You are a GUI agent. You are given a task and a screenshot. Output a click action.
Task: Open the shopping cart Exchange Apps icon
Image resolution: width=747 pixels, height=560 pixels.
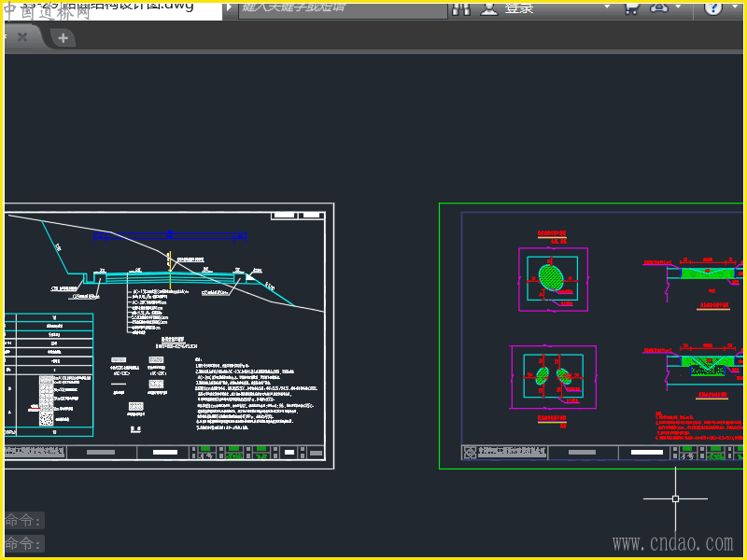pyautogui.click(x=632, y=8)
